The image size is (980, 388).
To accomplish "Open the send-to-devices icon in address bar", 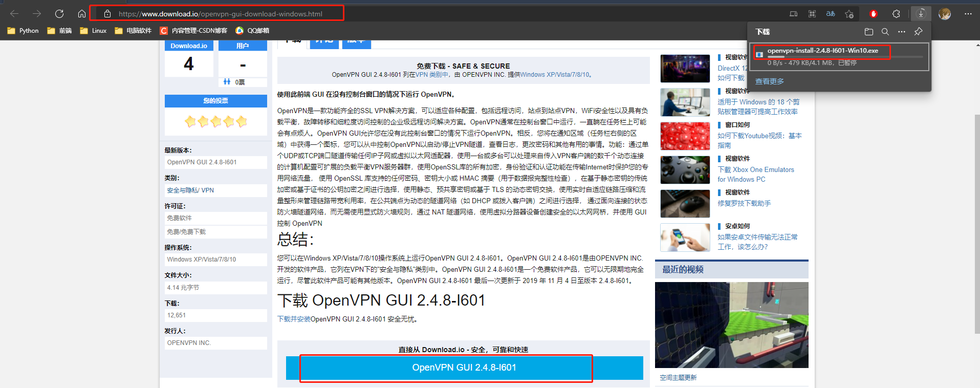I will [794, 14].
